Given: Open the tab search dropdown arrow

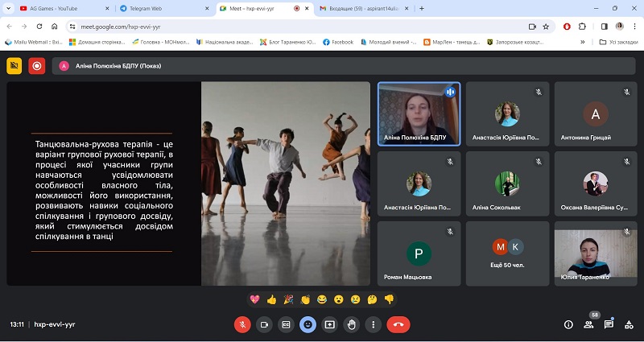Looking at the screenshot, I should tap(8, 8).
